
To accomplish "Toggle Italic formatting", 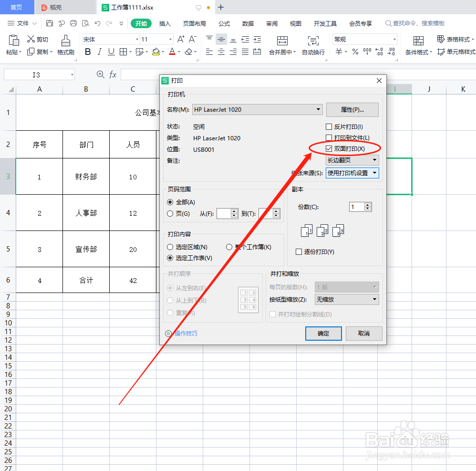I will pos(99,52).
